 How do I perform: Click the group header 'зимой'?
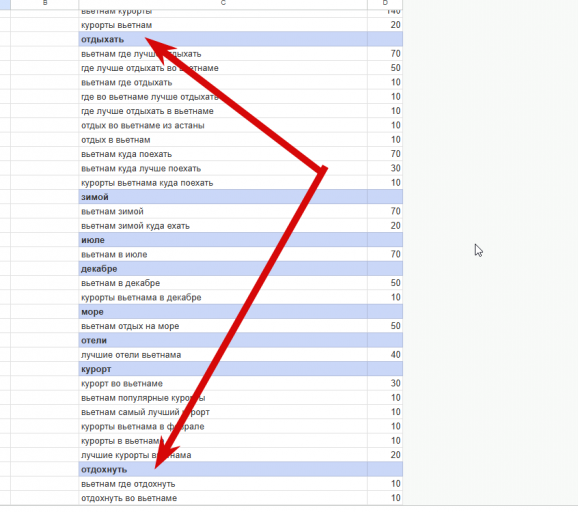click(223, 197)
